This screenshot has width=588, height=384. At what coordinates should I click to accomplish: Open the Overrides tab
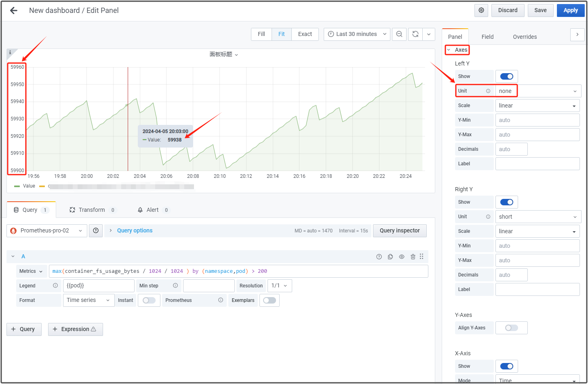tap(525, 37)
